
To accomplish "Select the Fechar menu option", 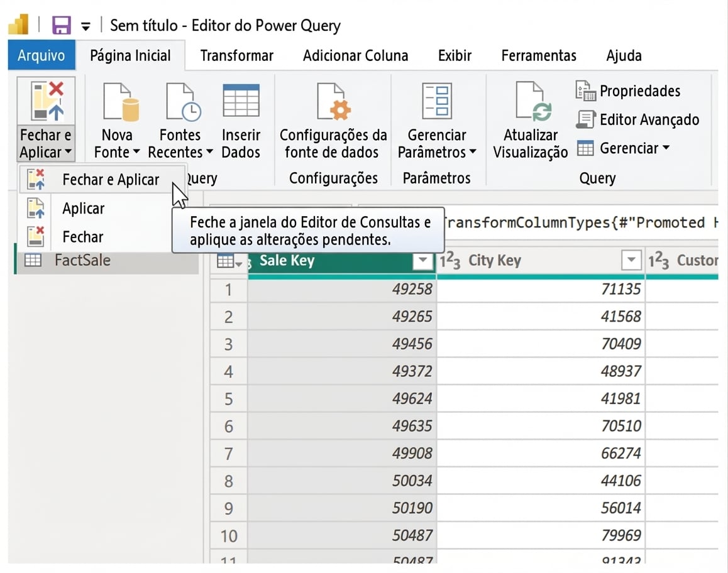I will pyautogui.click(x=82, y=237).
